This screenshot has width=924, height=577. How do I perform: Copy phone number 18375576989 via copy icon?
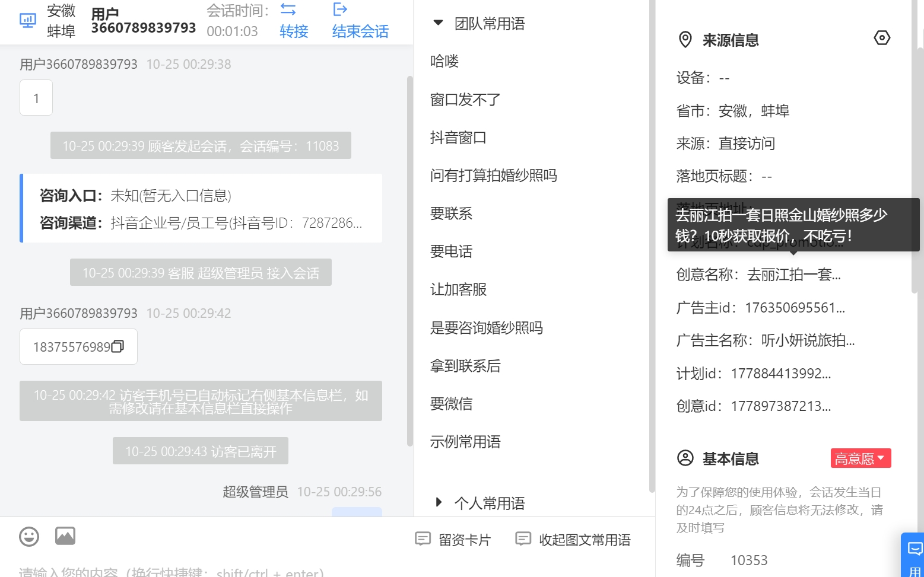[x=118, y=346]
